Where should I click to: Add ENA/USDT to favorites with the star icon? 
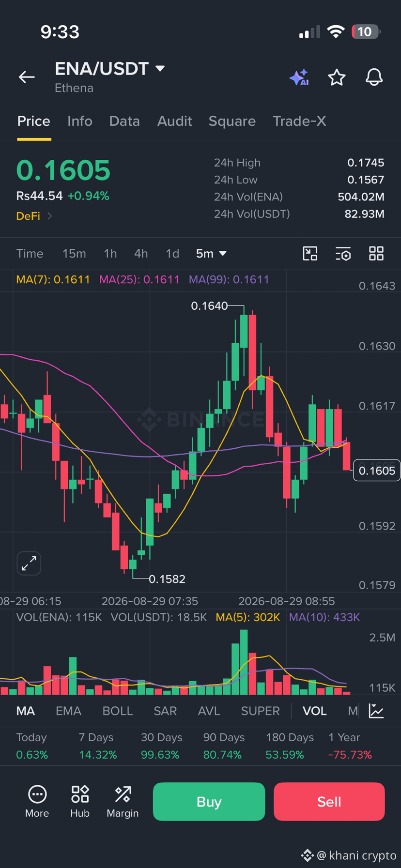click(x=337, y=77)
